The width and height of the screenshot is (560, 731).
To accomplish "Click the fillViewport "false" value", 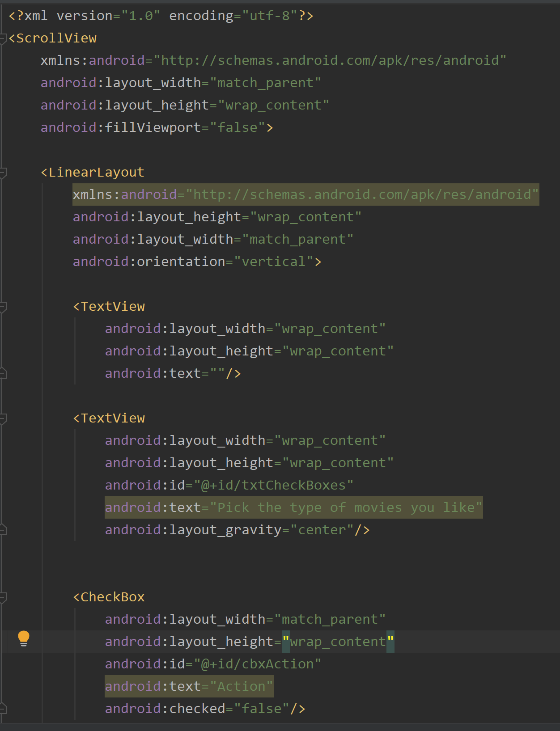I will (237, 127).
